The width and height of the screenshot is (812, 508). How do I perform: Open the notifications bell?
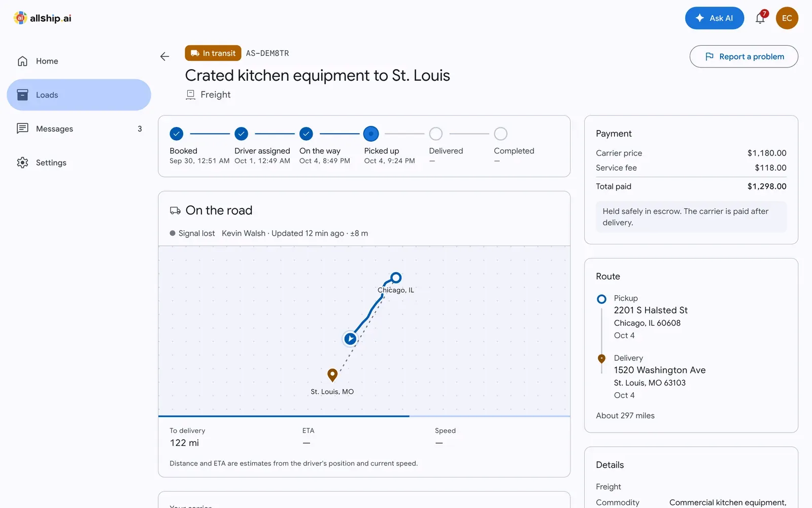click(760, 18)
